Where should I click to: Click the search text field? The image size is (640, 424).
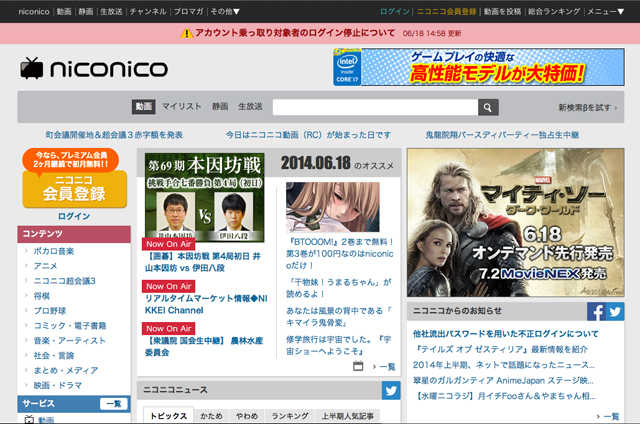click(375, 107)
